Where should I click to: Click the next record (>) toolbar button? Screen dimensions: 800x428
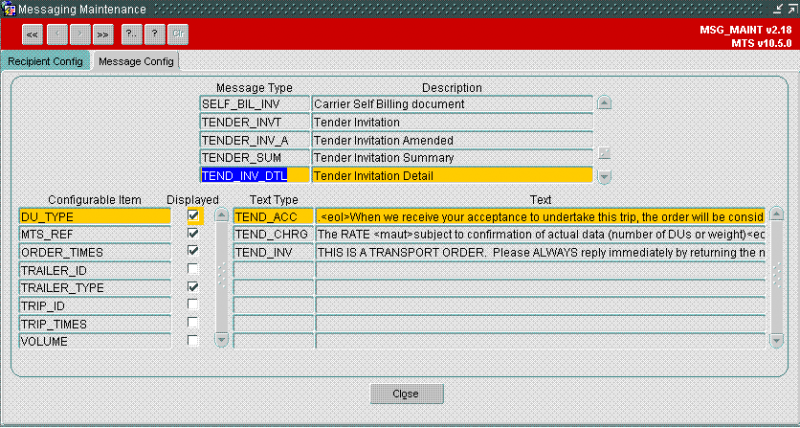80,35
